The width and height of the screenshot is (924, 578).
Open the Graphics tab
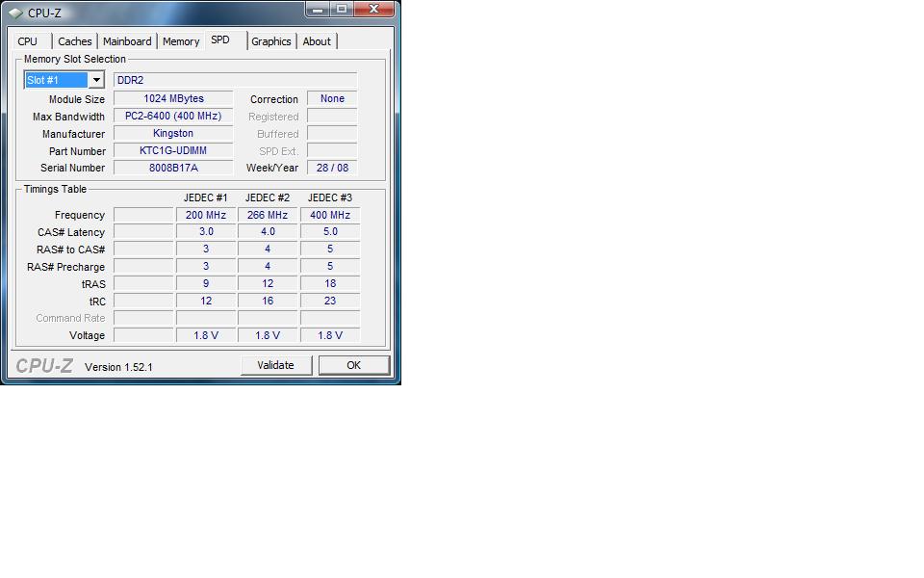[x=271, y=41]
